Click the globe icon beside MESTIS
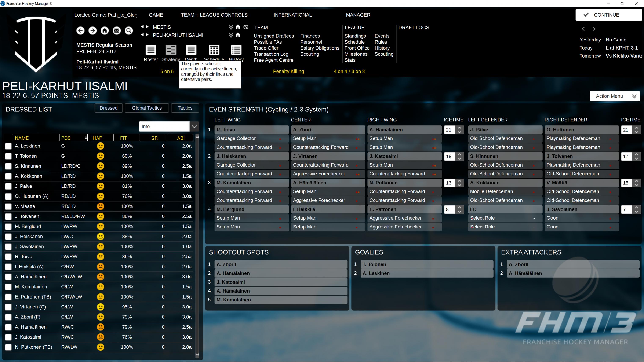Image resolution: width=644 pixels, height=362 pixels. pos(246,27)
